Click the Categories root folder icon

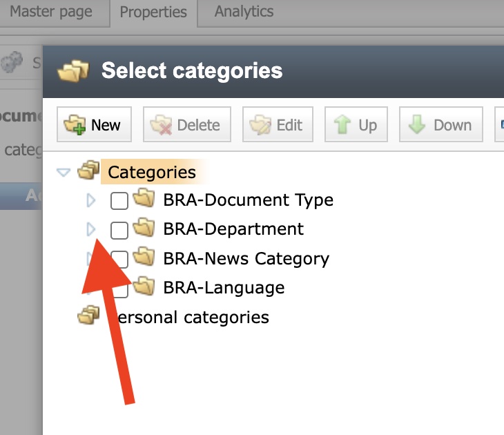[x=89, y=171]
